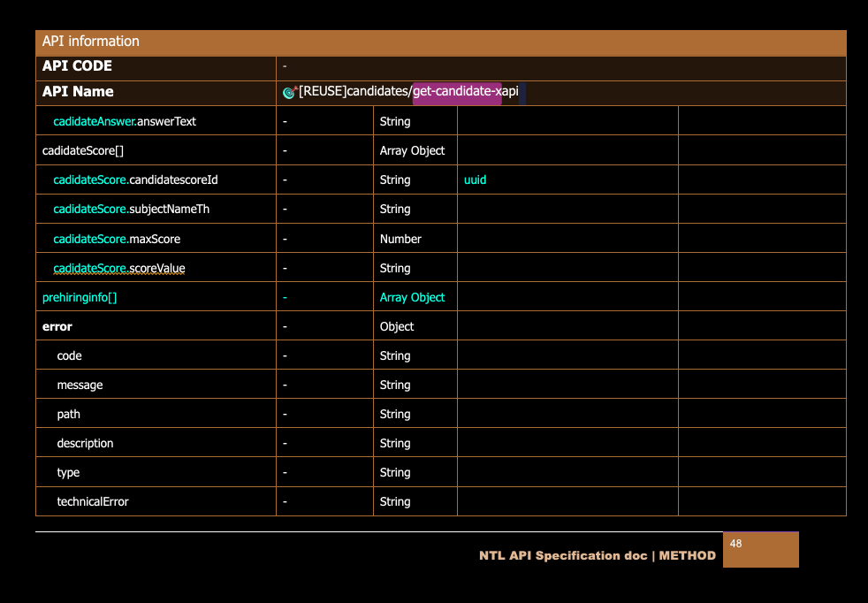Image resolution: width=868 pixels, height=603 pixels.
Task: Click the prehiringinfo[] row name
Action: pyautogui.click(x=80, y=297)
